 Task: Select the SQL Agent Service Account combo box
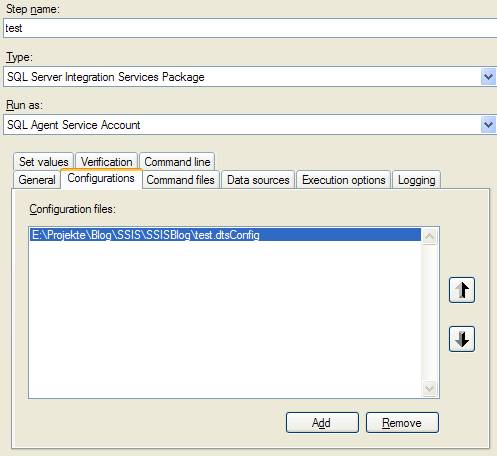(250, 125)
